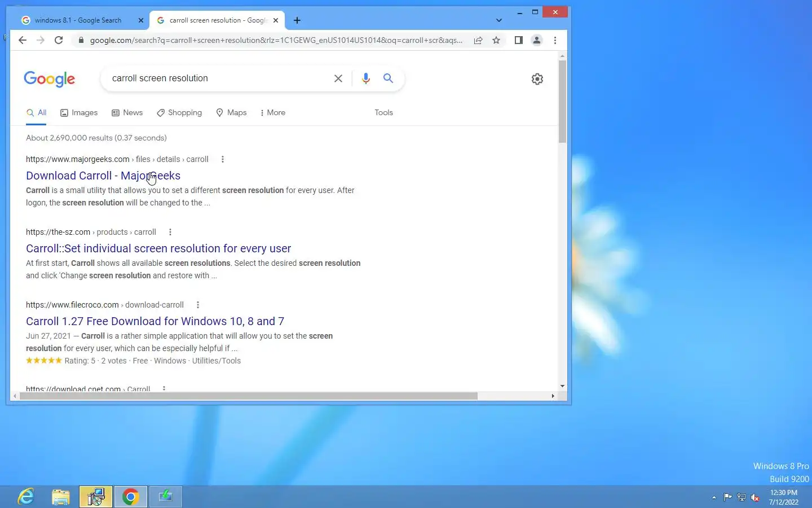The width and height of the screenshot is (812, 508).
Task: Switch to Images results
Action: (x=79, y=113)
